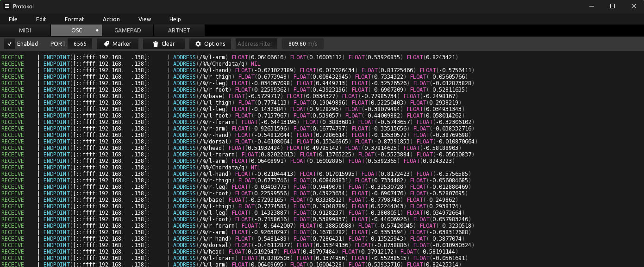Click the r-leg row with FLOAT(-0.034067098)
Image resolution: width=644 pixels, height=267 pixels.
237,83
